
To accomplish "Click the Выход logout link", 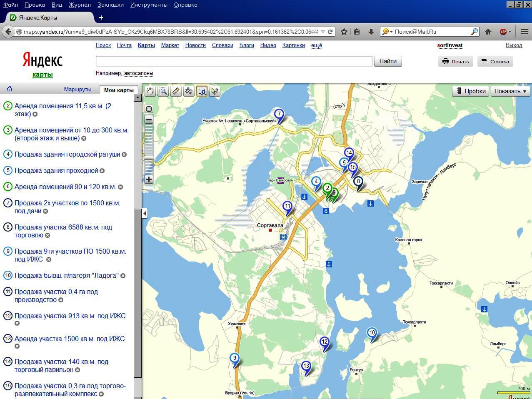I will 514,45.
